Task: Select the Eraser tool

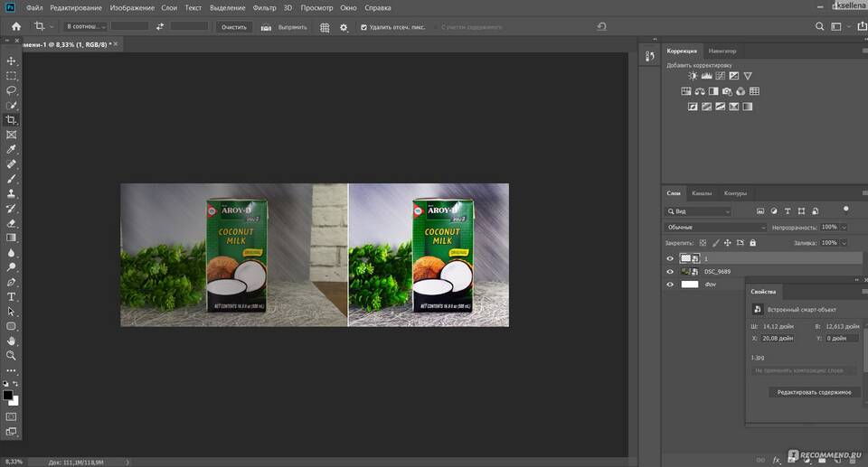Action: point(11,223)
